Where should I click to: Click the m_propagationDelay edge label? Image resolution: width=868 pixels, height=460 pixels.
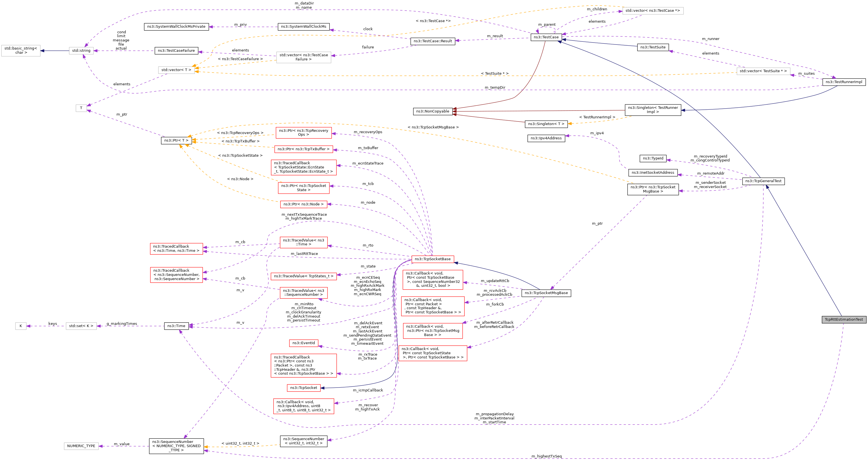tap(495, 414)
